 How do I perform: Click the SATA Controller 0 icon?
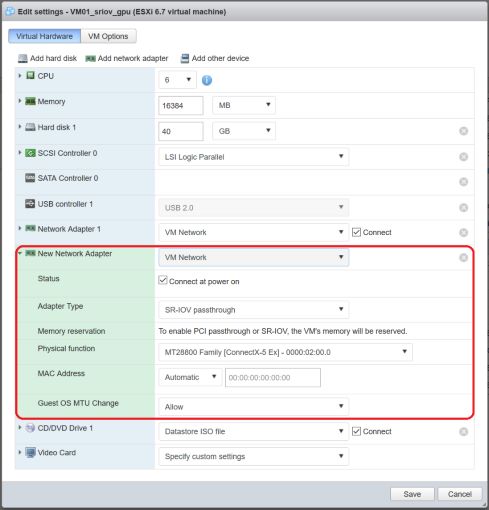30,178
